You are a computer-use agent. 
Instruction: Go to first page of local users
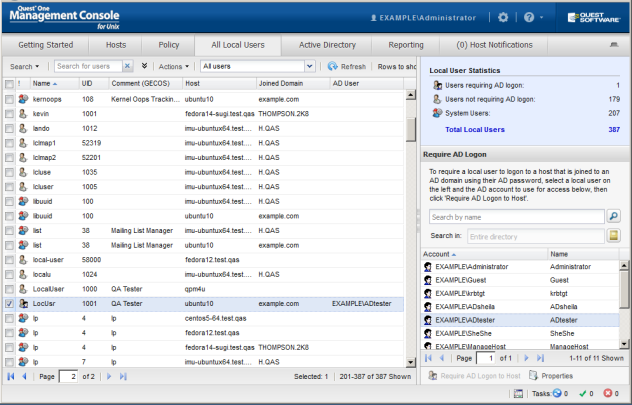point(11,376)
